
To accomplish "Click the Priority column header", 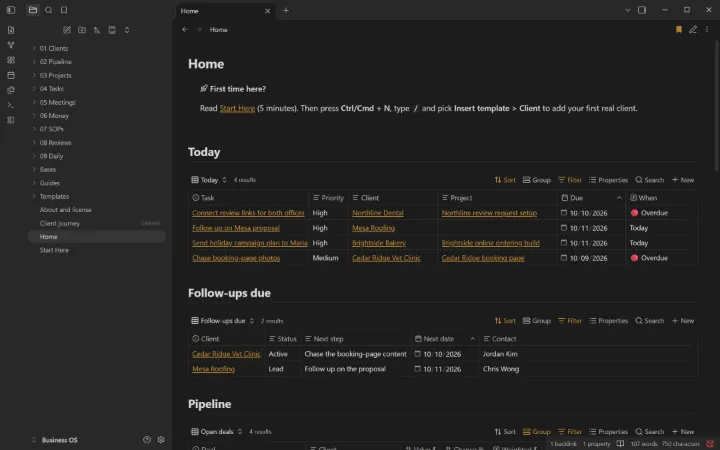I will pyautogui.click(x=328, y=198).
